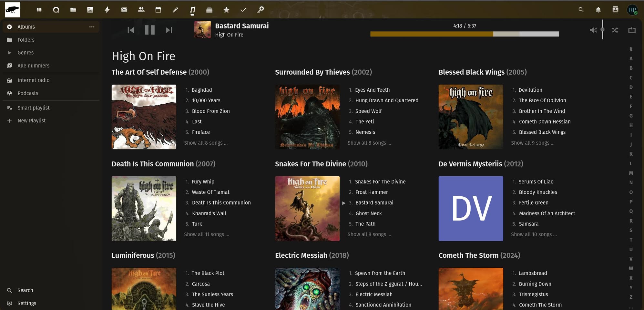The image size is (644, 310).
Task: Click the Death Is This Communion album heading
Action: [x=163, y=164]
